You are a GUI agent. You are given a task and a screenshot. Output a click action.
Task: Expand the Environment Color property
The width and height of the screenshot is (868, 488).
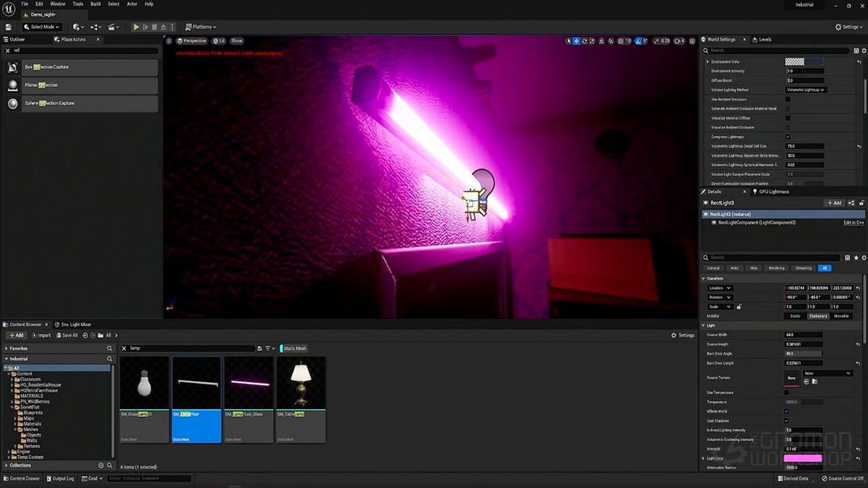pyautogui.click(x=708, y=62)
